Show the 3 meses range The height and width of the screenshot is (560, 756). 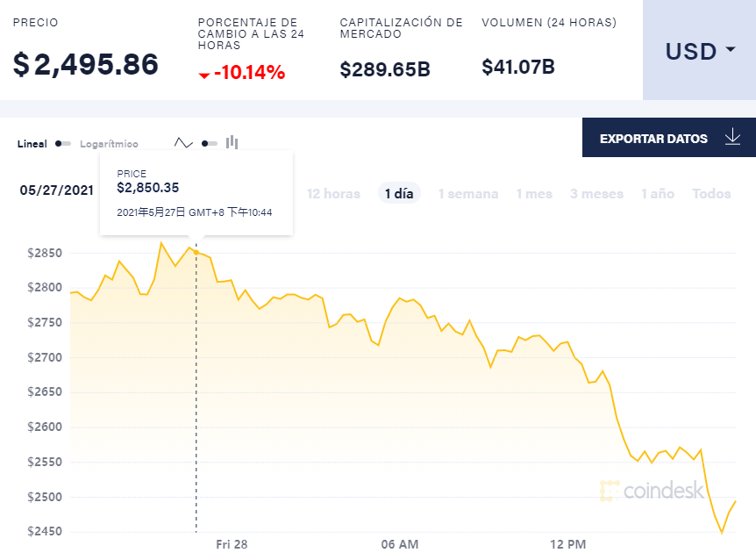pos(596,194)
